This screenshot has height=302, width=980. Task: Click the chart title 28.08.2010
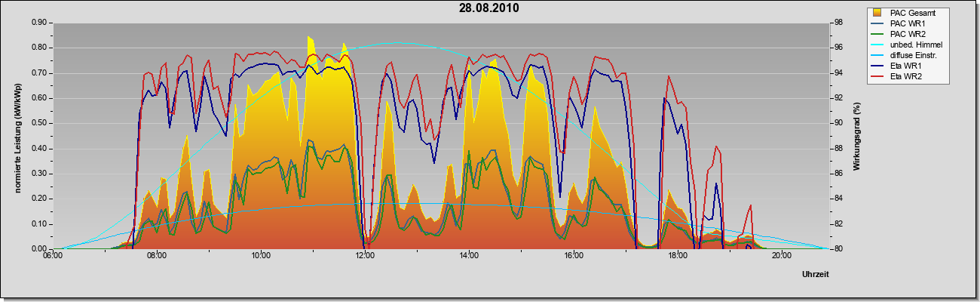tap(489, 8)
